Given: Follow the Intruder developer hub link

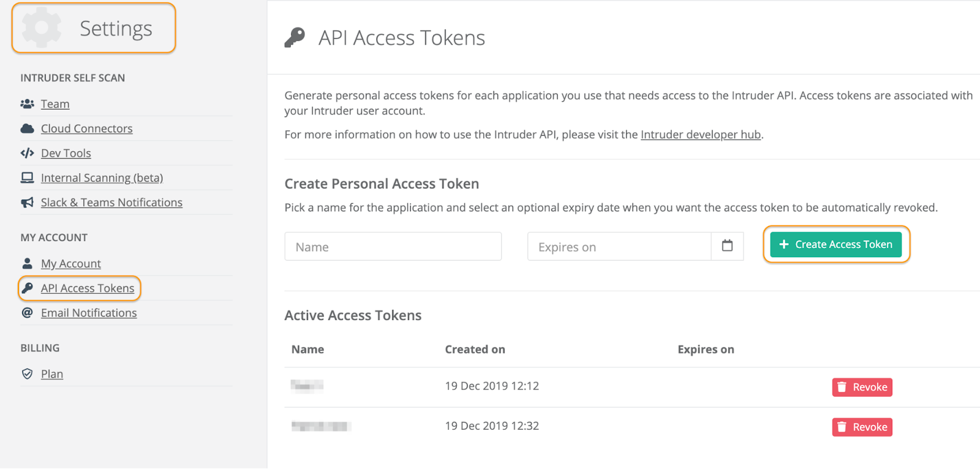Looking at the screenshot, I should (700, 135).
